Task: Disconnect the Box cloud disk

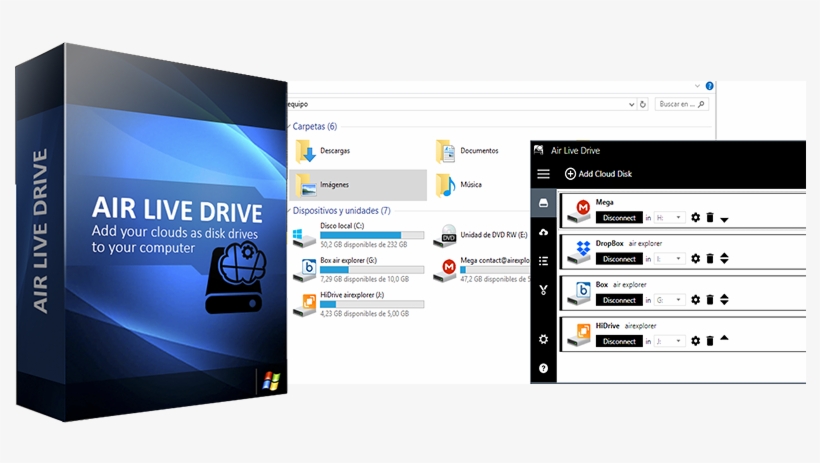Action: (x=619, y=300)
